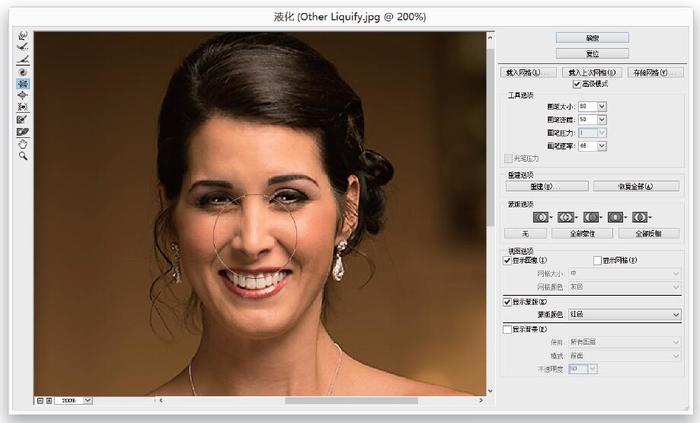Uncheck the 显示蒙版 (Show Mask) checkbox
The image size is (700, 423).
tap(507, 301)
